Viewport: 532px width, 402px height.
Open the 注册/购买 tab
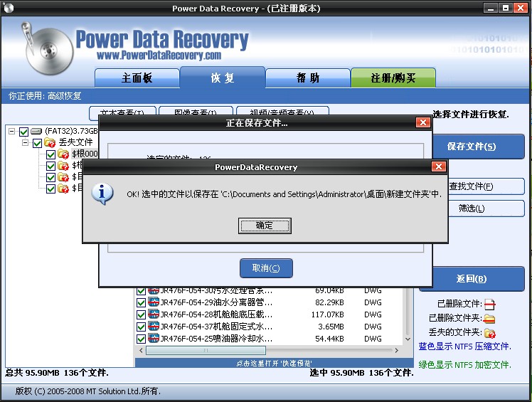point(393,78)
